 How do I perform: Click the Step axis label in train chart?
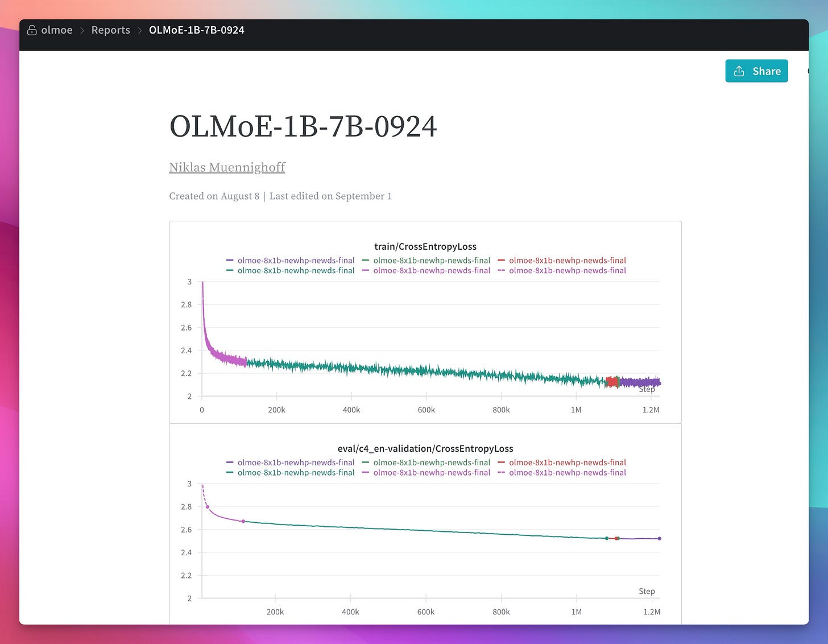(x=647, y=389)
